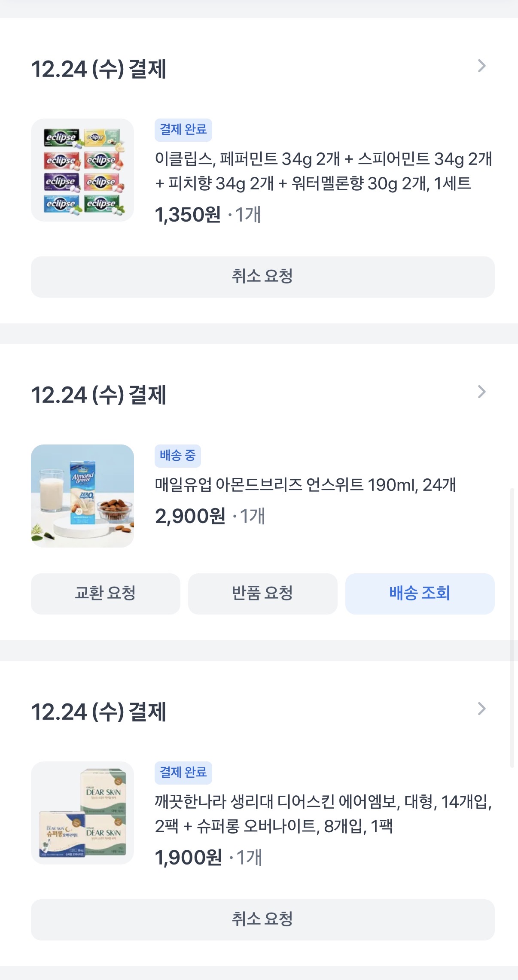
Task: Tap the 12.24 (수) 결제 header above Almond Breeze
Action: (99, 395)
